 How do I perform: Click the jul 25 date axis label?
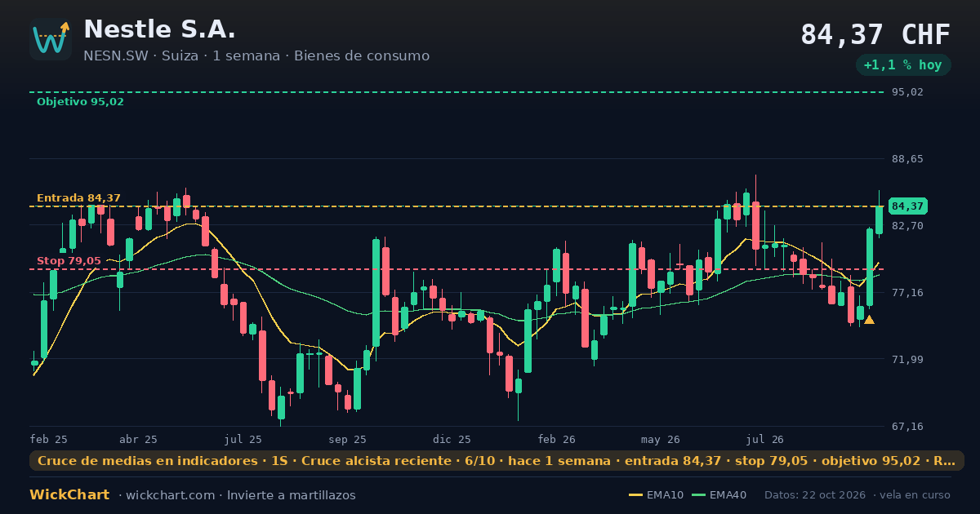243,439
